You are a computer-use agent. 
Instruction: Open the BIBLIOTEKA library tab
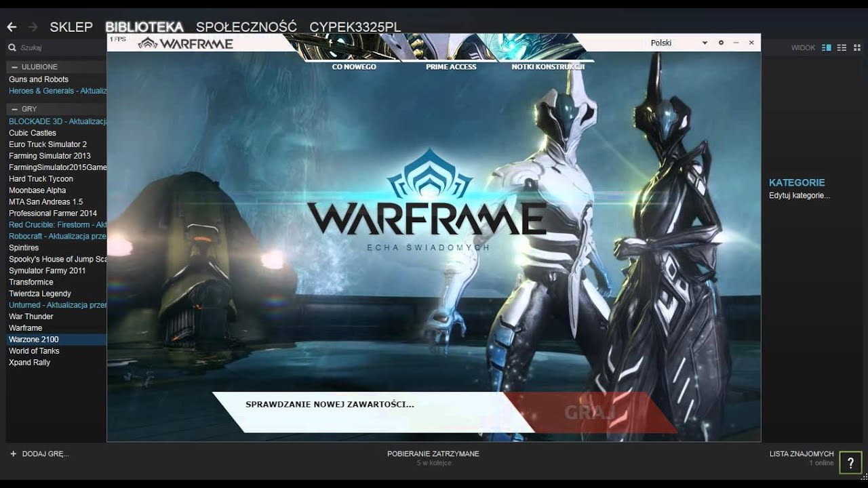coord(144,27)
